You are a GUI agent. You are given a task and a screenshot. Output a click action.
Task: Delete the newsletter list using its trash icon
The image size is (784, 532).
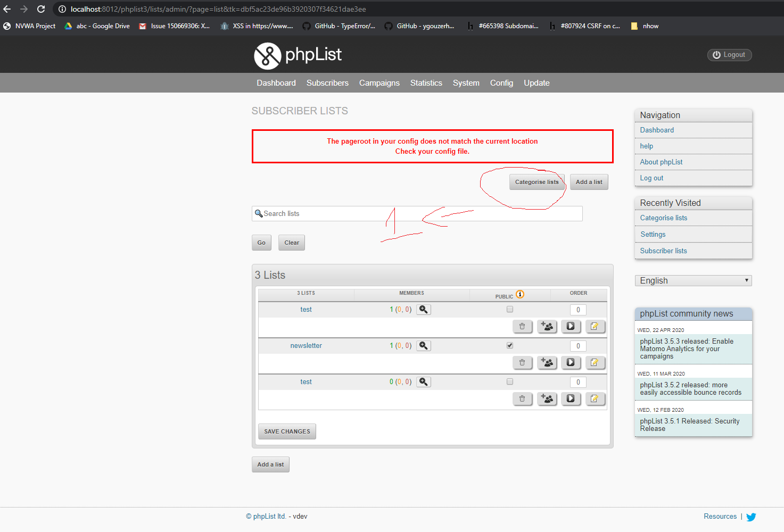pos(522,363)
